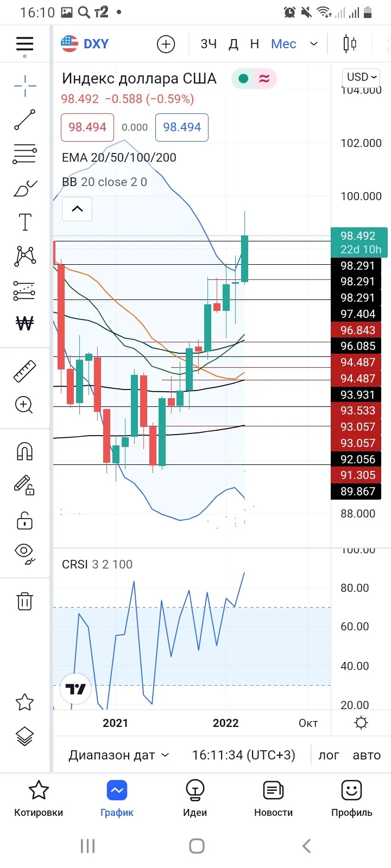Toggle lock all drawings

[24, 520]
